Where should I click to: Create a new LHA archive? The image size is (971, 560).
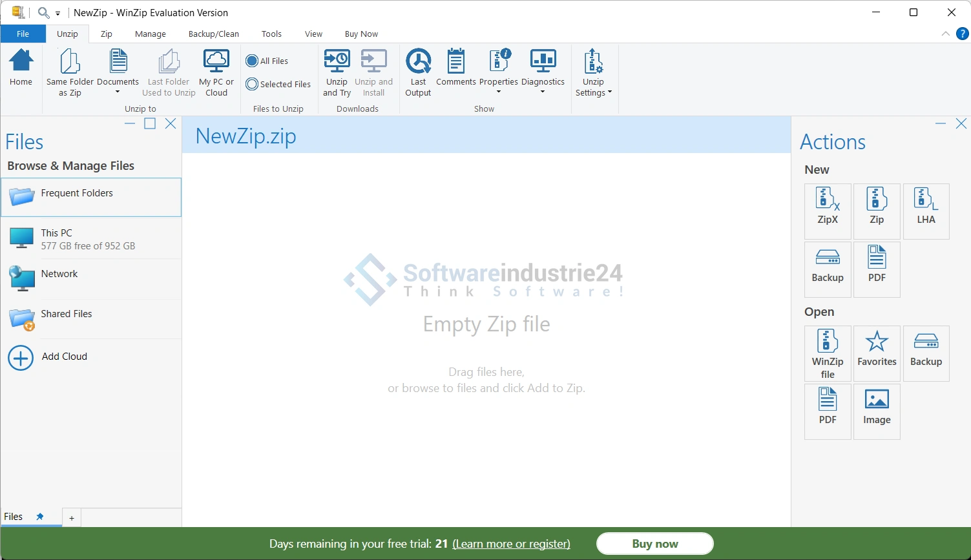[x=926, y=206]
